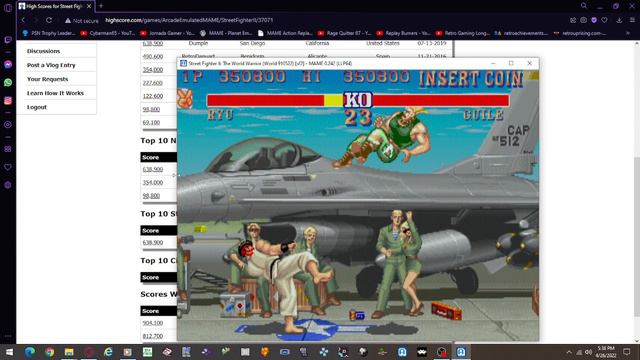Open the volume control in system tray
This screenshot has height=360, width=640.
[x=588, y=352]
